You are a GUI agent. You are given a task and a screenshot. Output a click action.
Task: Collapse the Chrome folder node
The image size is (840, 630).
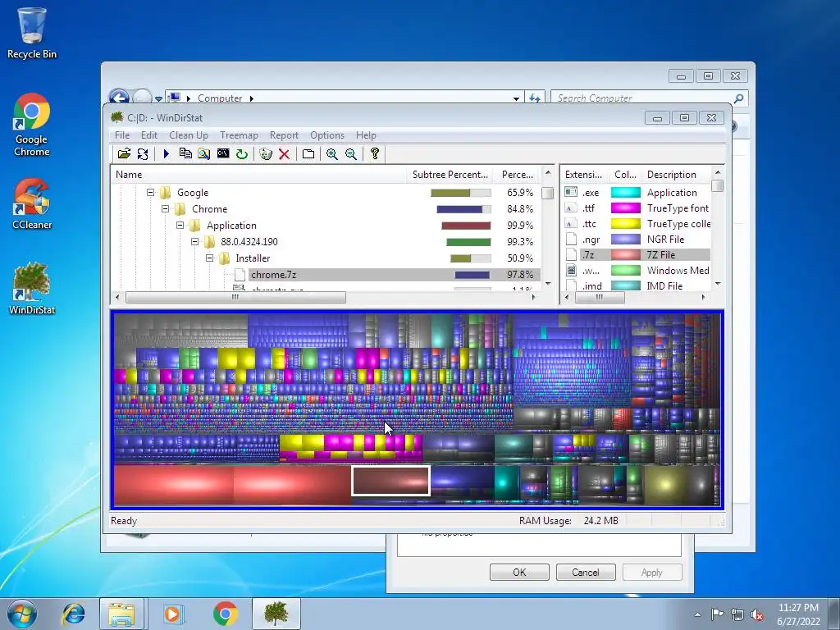tap(165, 209)
